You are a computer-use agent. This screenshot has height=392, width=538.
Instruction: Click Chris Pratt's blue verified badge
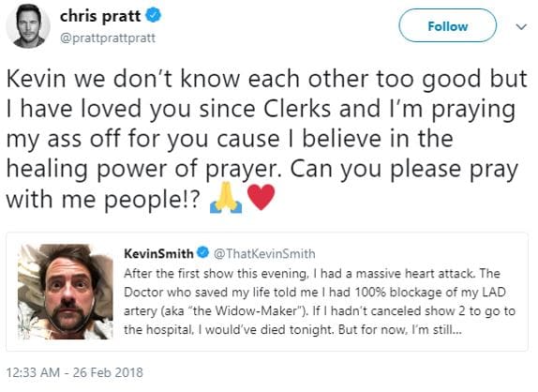(x=154, y=15)
